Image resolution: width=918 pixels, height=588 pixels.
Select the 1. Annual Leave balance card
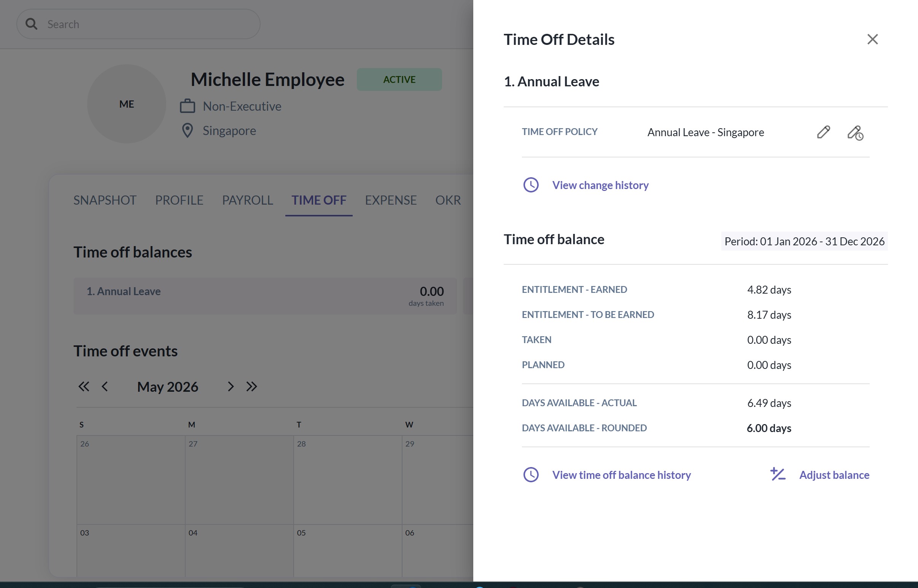click(x=265, y=296)
